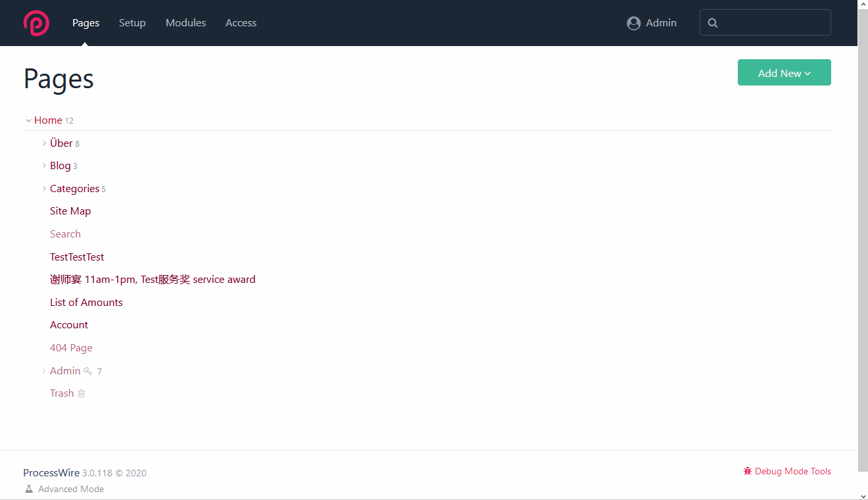Click the Admin user avatar icon

(633, 23)
